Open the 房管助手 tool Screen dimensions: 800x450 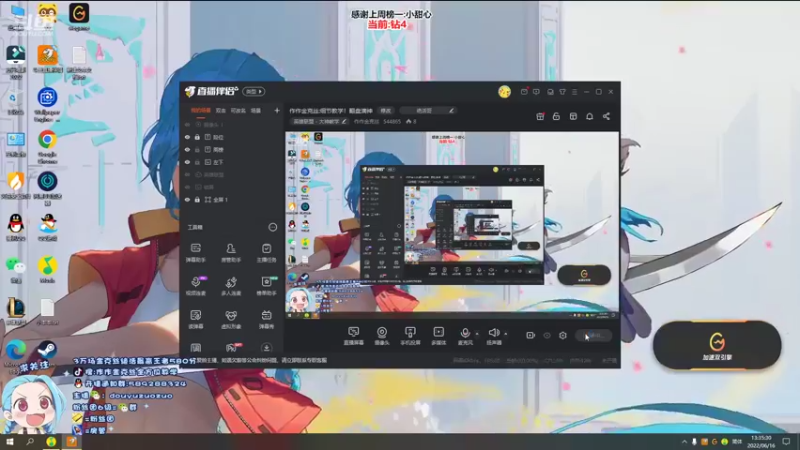coord(231,253)
